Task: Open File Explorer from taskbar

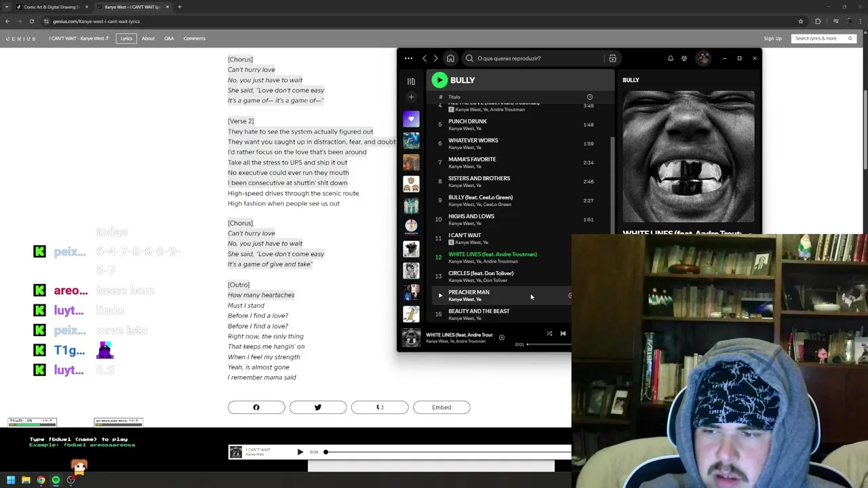Action: pyautogui.click(x=26, y=480)
